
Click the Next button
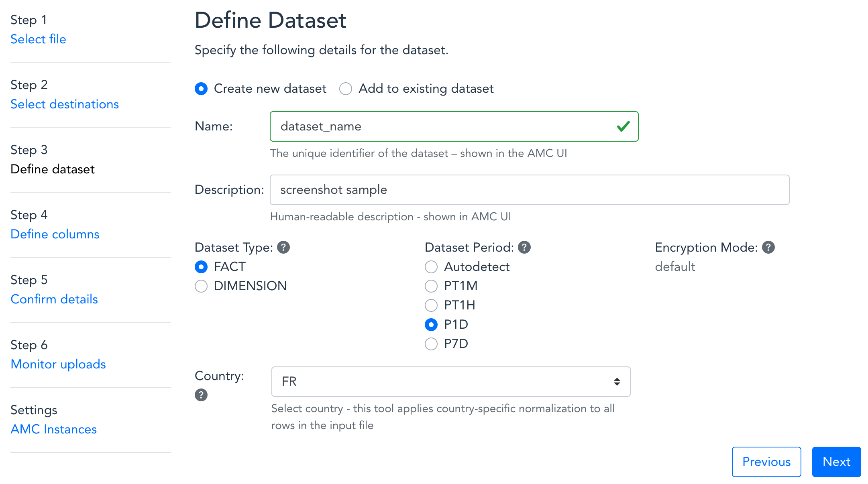pyautogui.click(x=836, y=462)
